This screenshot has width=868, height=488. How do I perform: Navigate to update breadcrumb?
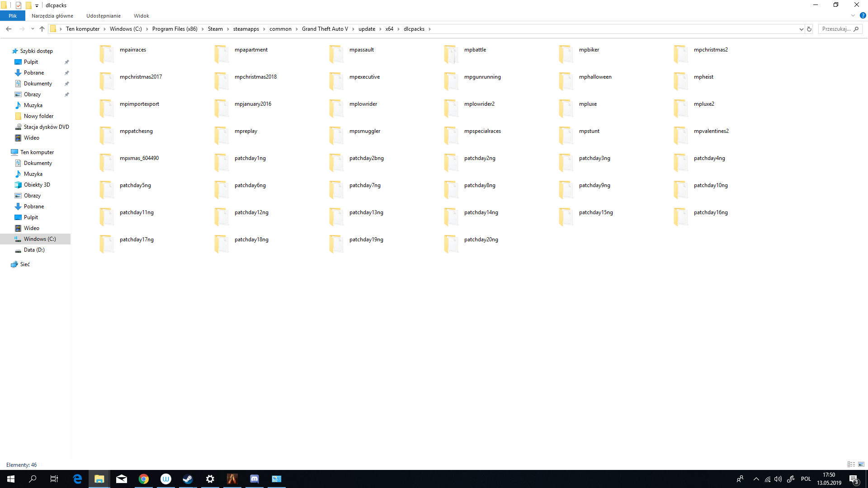(367, 29)
